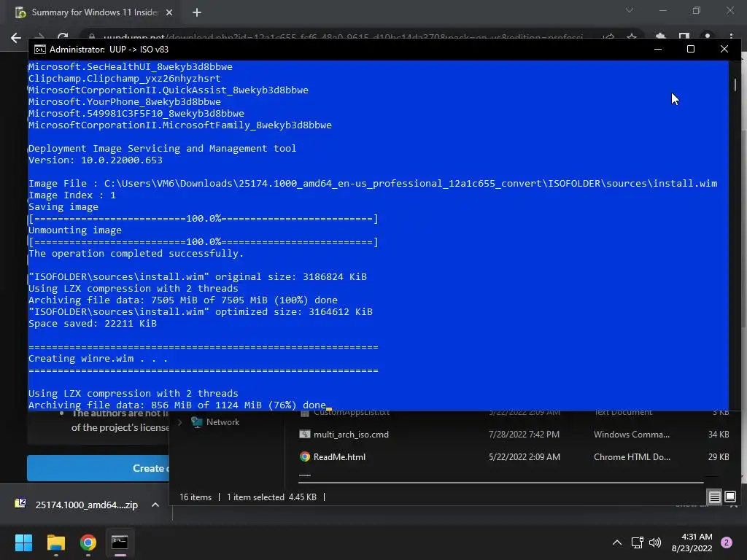Open Chrome extensions puzzle icon

(661, 37)
